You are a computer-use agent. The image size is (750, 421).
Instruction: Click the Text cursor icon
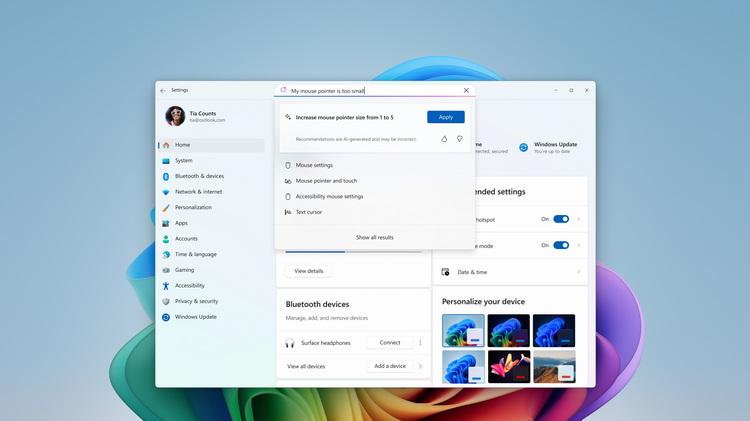point(288,212)
